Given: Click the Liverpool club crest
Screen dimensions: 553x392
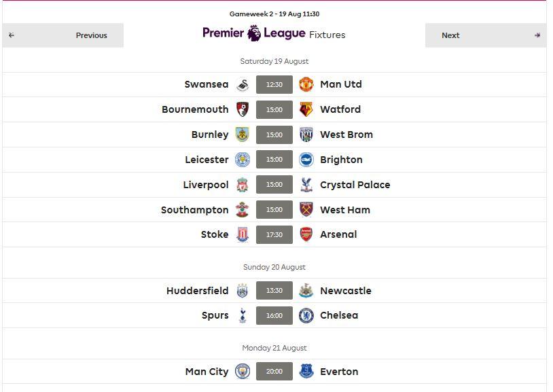Looking at the screenshot, I should 243,185.
